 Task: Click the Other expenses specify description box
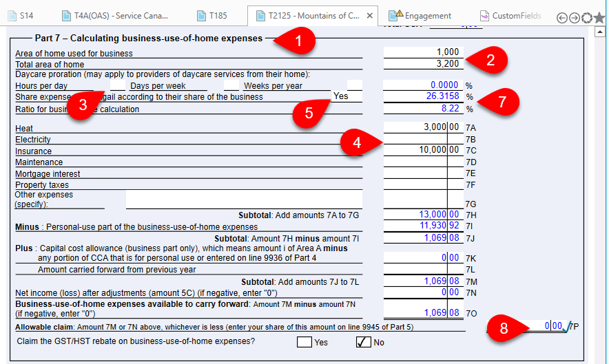coord(244,199)
